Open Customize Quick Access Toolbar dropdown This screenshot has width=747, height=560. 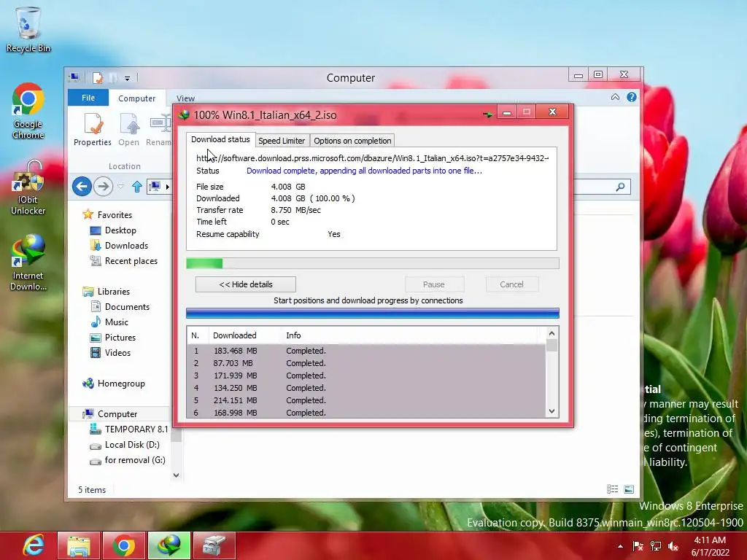tap(127, 78)
